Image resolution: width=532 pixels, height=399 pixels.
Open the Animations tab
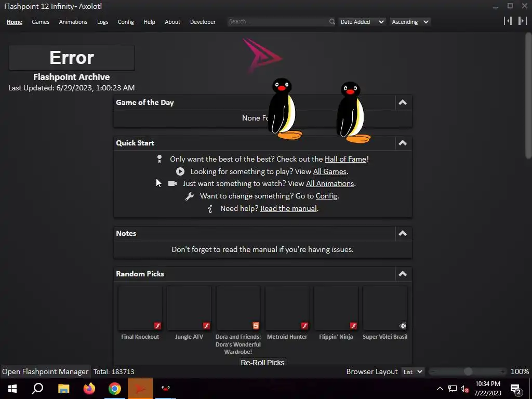point(73,22)
